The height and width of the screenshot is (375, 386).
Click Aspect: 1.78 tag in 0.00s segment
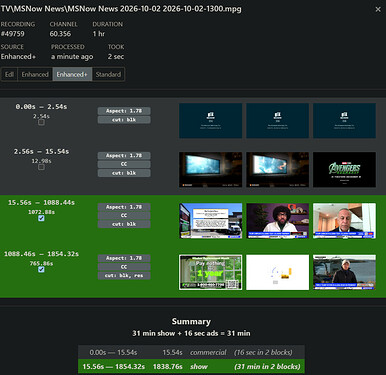[x=124, y=111]
